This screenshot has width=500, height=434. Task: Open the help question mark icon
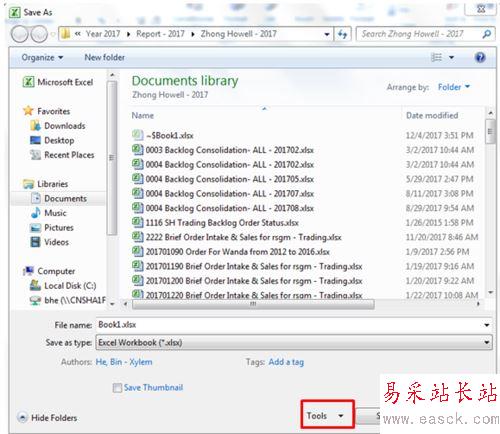tap(480, 57)
